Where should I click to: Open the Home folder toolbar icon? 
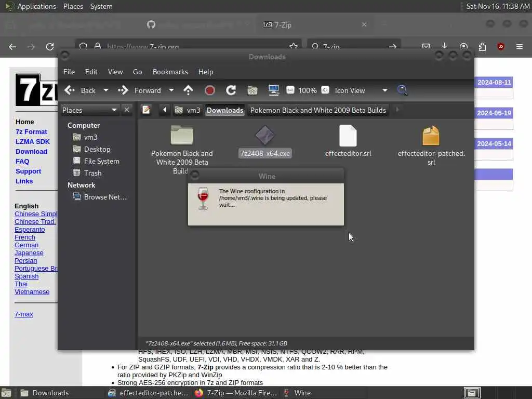tap(252, 90)
